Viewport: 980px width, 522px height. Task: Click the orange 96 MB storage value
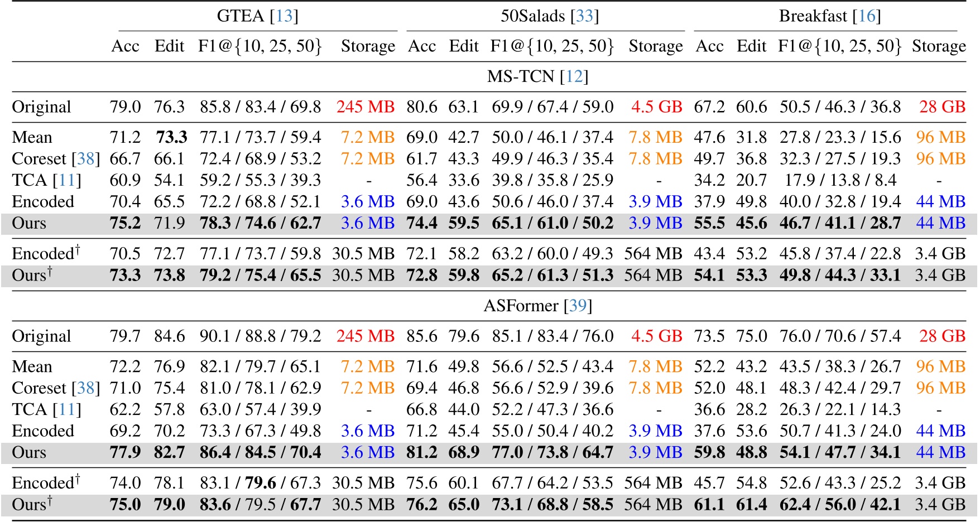coord(940,138)
